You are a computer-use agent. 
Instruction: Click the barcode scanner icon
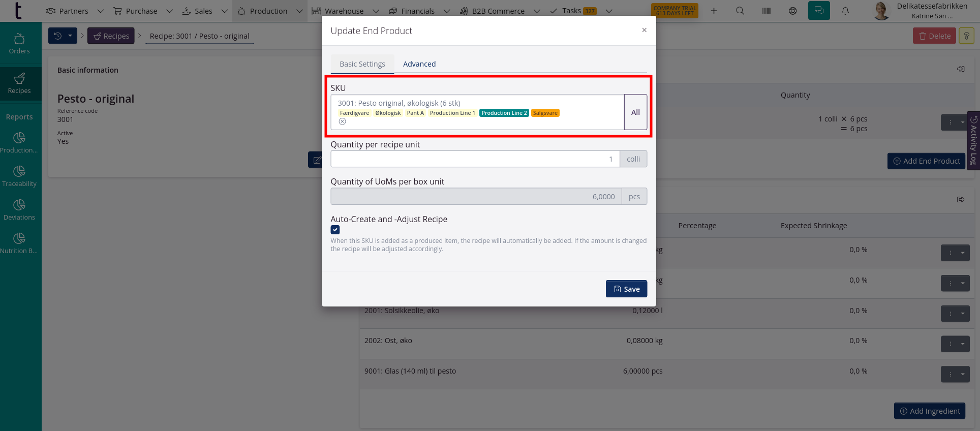767,11
